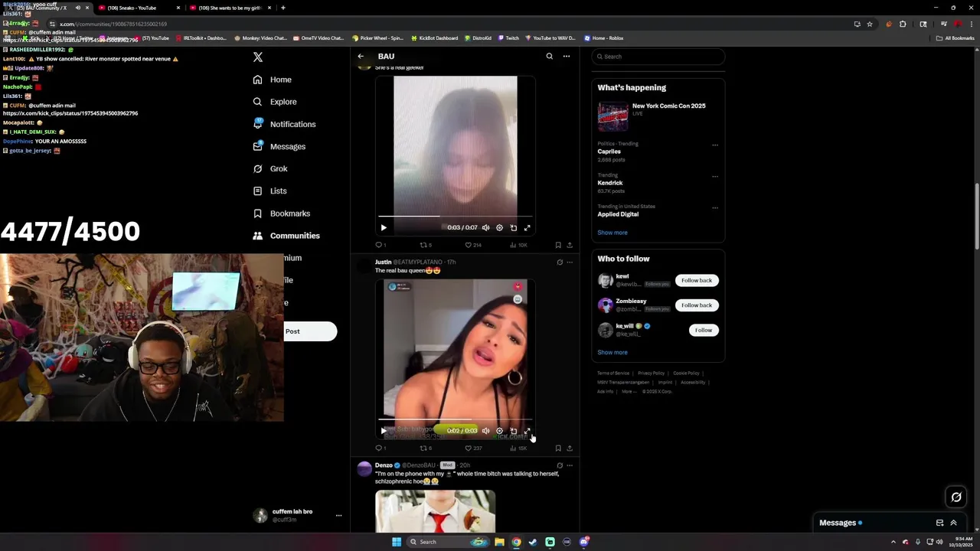Toggle picture-in-picture on Justin's video
Viewport: 980px width, 551px height.
click(x=513, y=431)
